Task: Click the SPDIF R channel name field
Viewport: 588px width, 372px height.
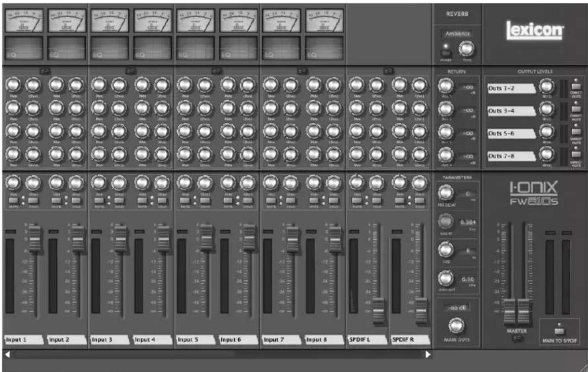Action: pyautogui.click(x=410, y=340)
